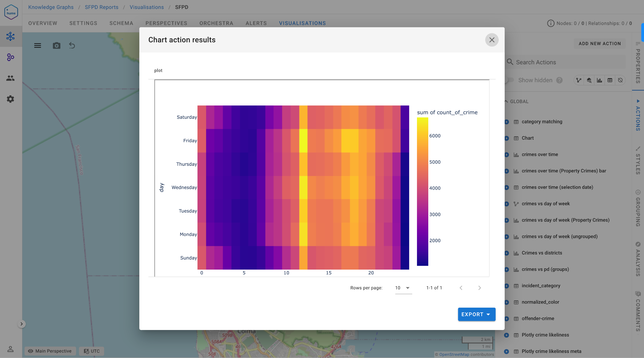Click the users group sidebar icon

tap(11, 78)
